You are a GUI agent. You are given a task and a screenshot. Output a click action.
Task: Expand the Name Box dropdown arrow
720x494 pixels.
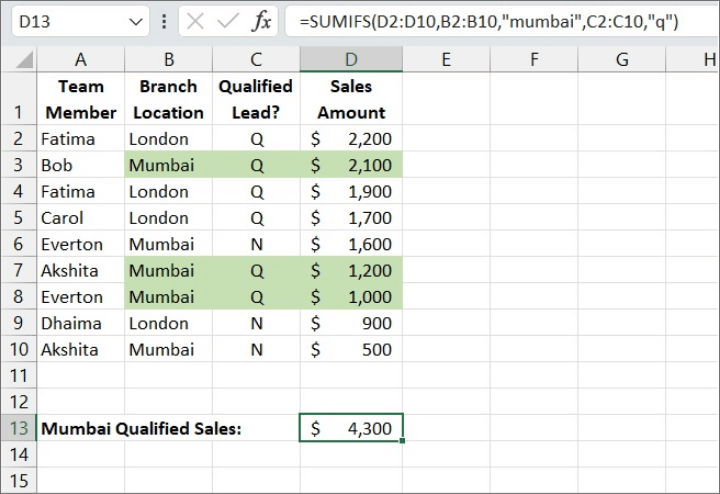(136, 21)
